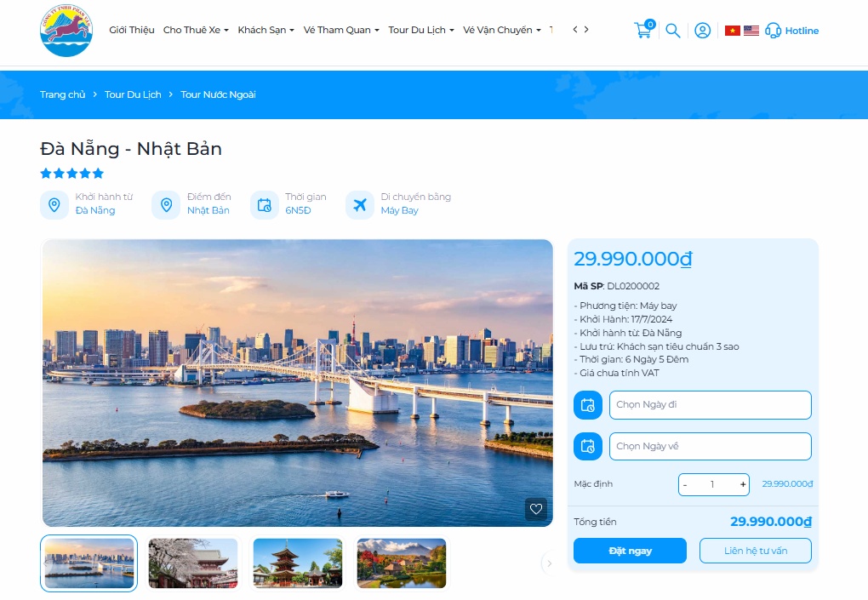868x600 pixels.
Task: Click the clock icon next to Thời gian
Action: [264, 204]
